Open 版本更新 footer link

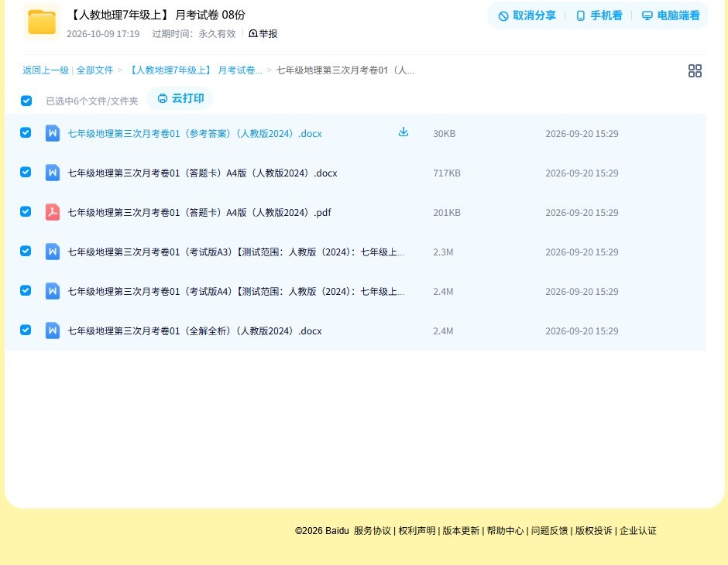coord(461,531)
